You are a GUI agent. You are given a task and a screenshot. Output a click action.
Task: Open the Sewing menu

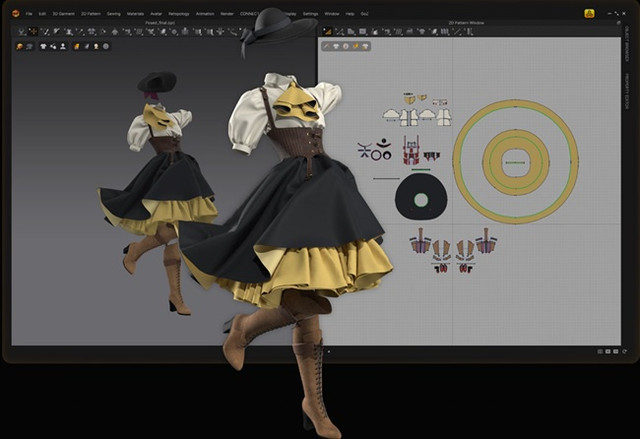click(x=113, y=15)
